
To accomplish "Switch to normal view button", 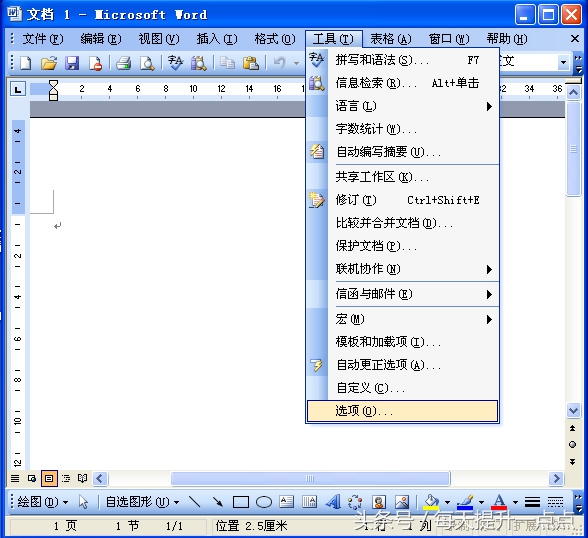I will 15,478.
